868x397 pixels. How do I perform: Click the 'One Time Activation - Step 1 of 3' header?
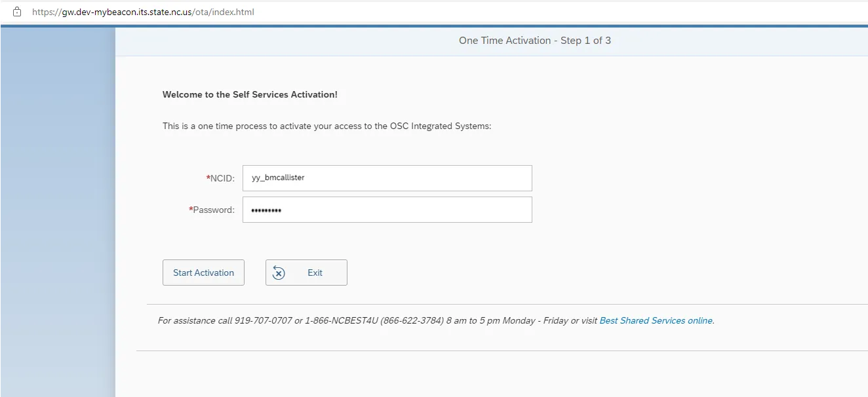pyautogui.click(x=534, y=41)
